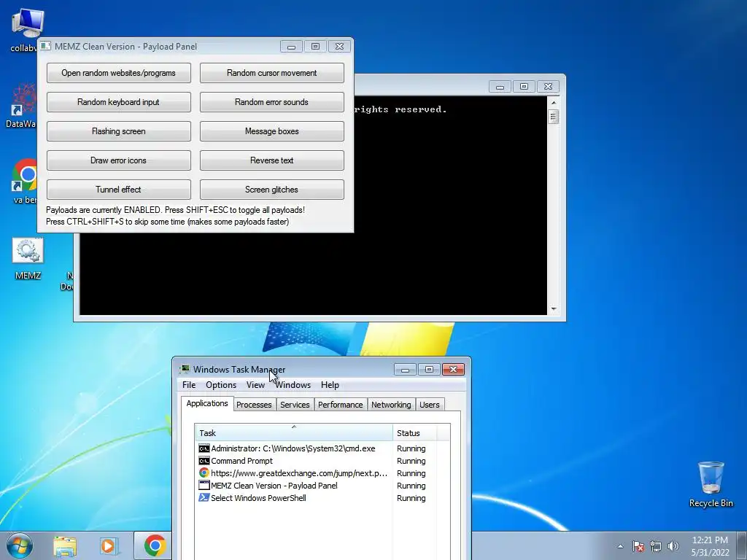Switch to the Performance tab

[340, 404]
